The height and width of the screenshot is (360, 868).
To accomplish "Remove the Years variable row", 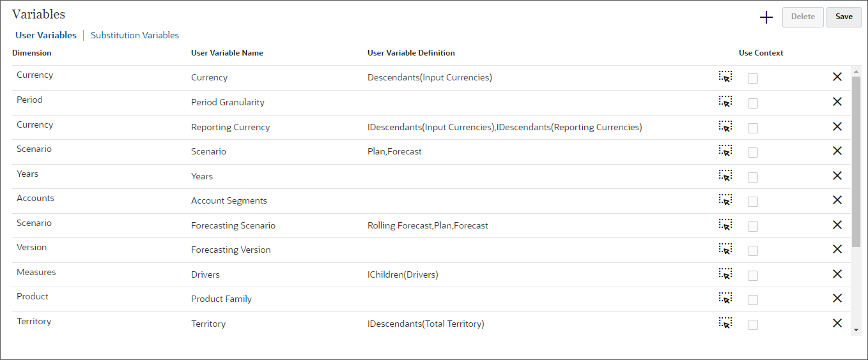I will click(837, 176).
